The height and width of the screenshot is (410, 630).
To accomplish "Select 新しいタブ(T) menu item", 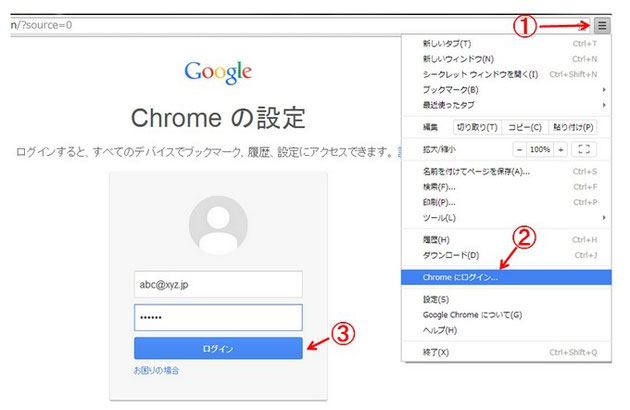I will point(506,43).
